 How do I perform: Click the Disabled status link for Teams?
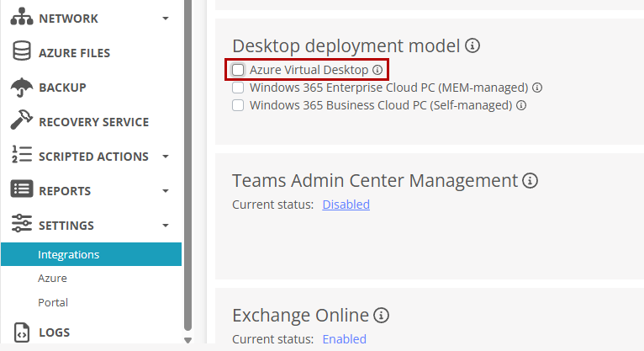[x=346, y=205]
